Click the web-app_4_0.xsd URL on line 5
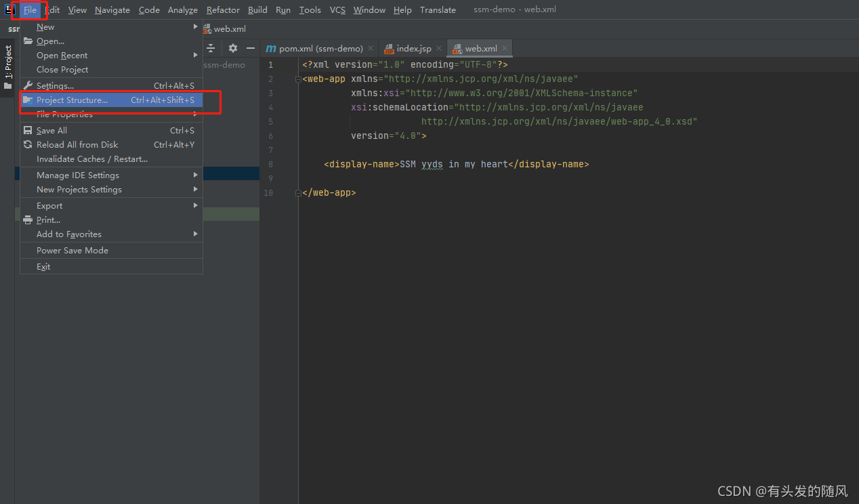This screenshot has width=859, height=504. pos(559,122)
